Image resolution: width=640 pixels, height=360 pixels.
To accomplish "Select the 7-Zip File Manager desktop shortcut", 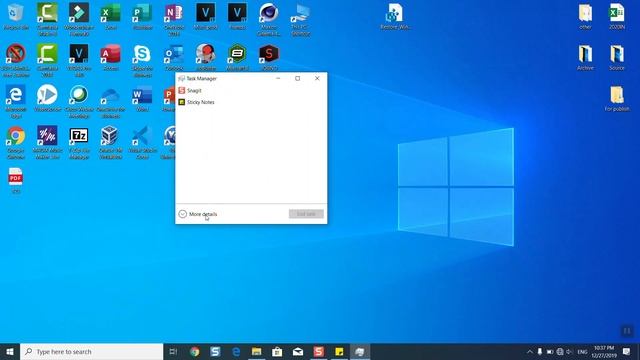I will click(79, 142).
